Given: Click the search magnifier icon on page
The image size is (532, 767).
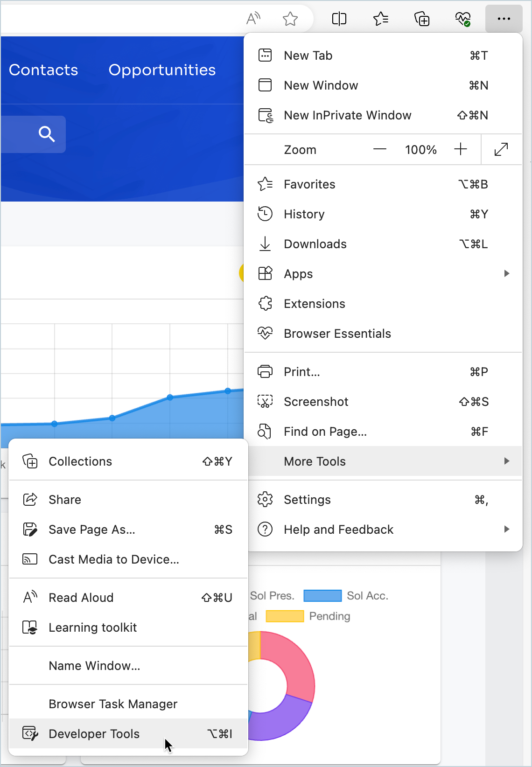Looking at the screenshot, I should pos(47,134).
